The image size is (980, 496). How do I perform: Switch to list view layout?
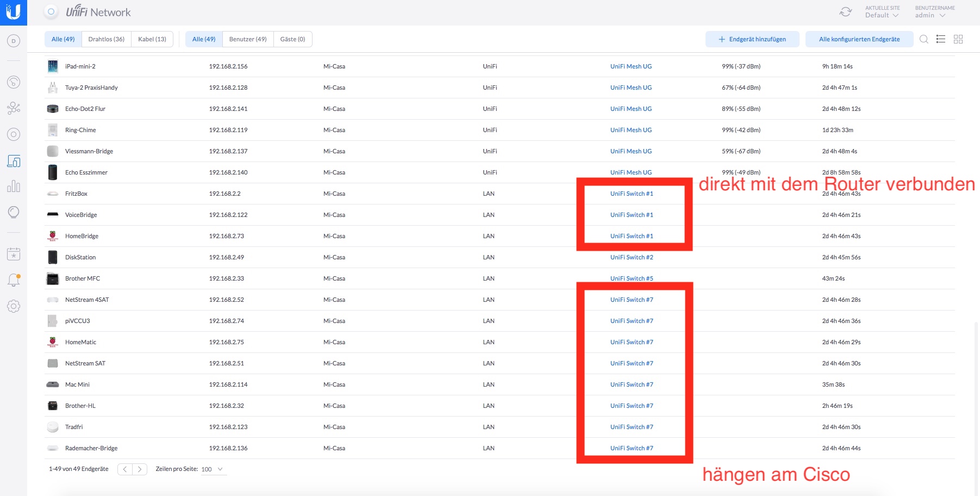coord(941,39)
